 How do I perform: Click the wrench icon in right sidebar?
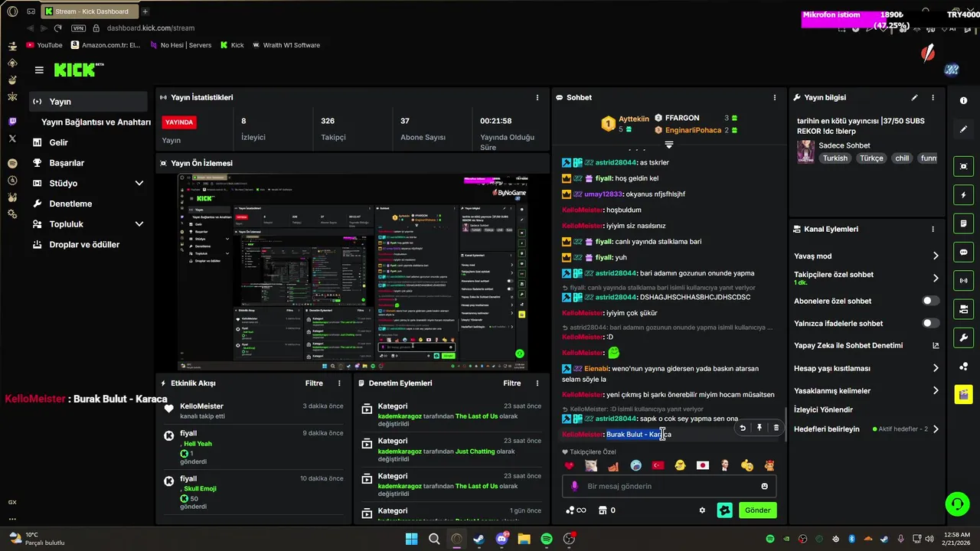pos(963,337)
